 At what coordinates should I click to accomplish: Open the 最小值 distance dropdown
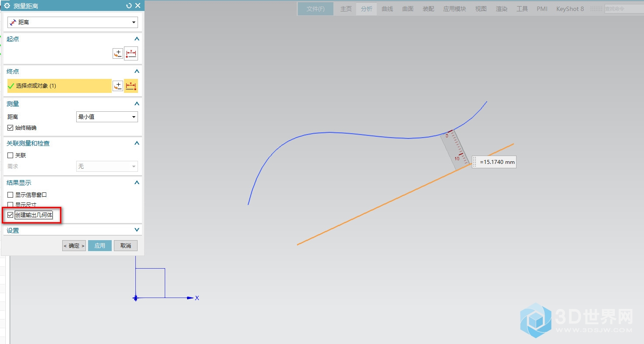click(107, 117)
